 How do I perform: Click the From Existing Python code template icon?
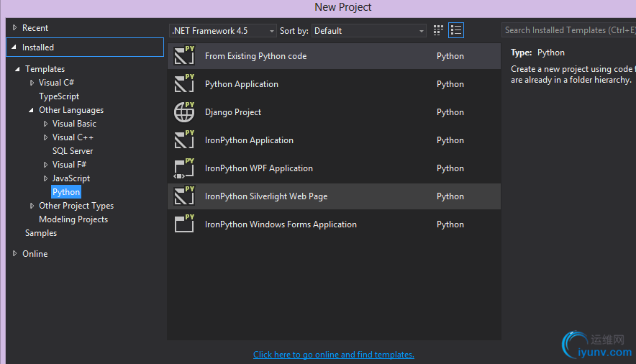pyautogui.click(x=184, y=55)
